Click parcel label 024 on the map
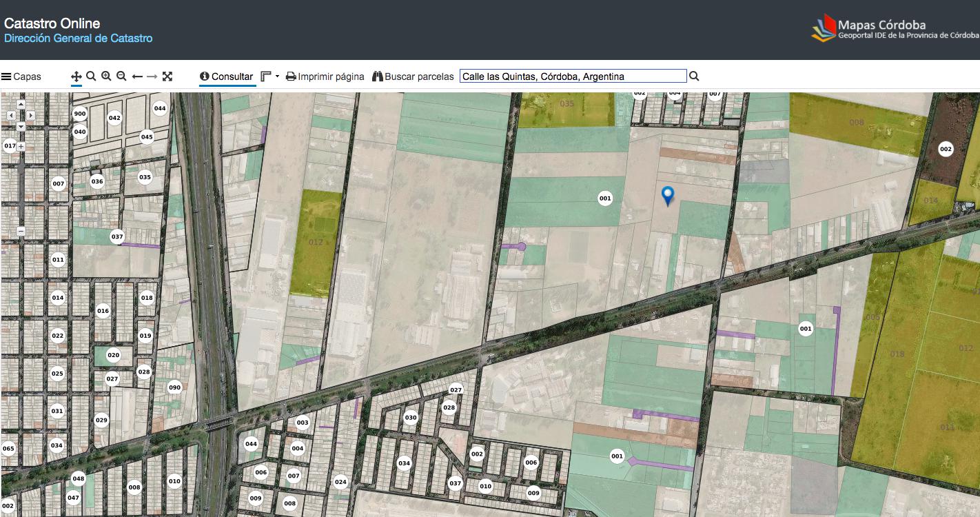Screen dimensions: 980x517 (340, 482)
